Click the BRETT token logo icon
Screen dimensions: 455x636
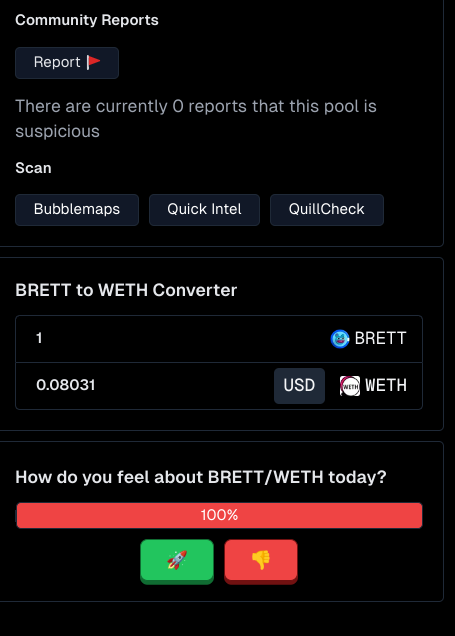[x=340, y=339]
